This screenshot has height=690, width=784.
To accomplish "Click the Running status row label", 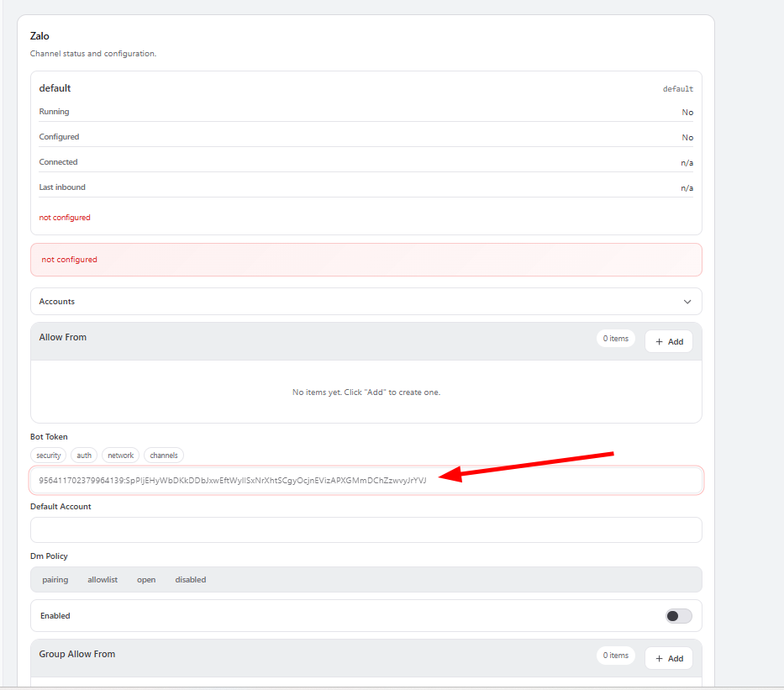I will click(x=54, y=112).
